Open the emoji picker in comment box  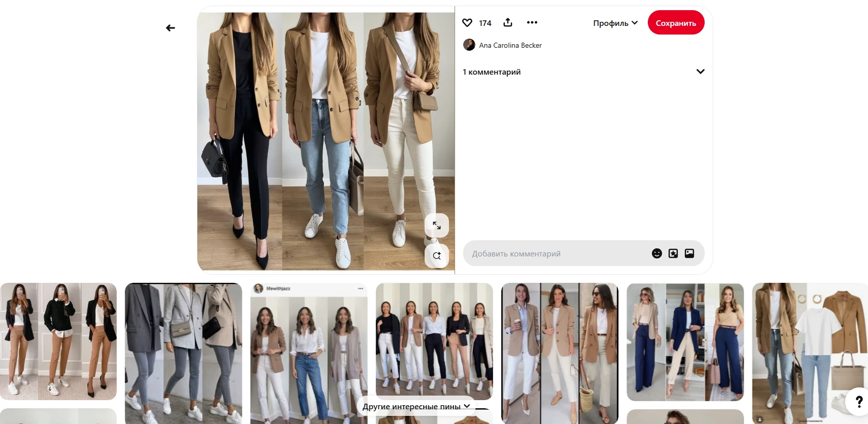pos(656,253)
